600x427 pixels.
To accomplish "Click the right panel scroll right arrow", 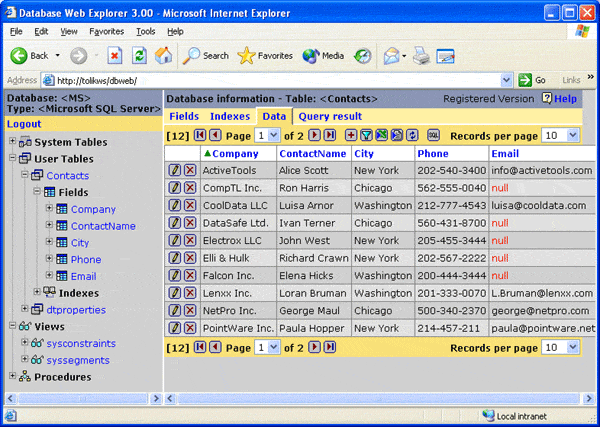I will tap(589, 399).
